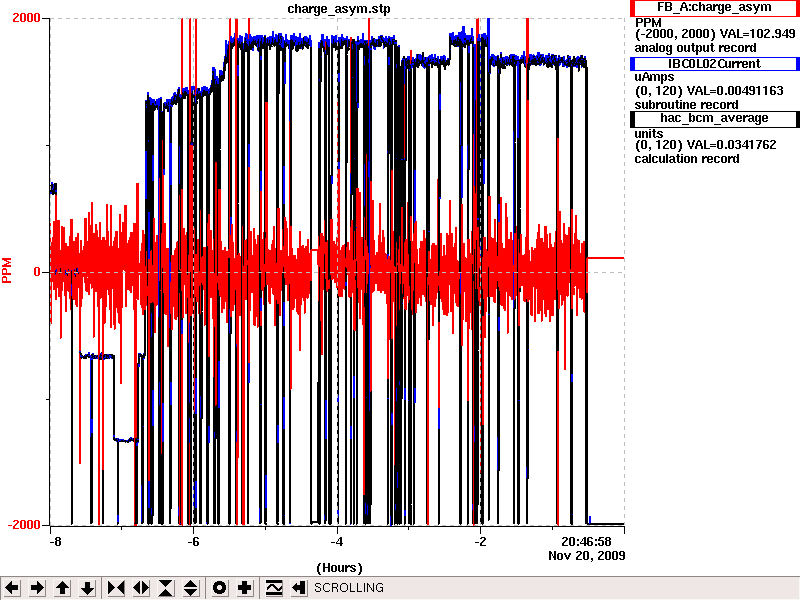Select the hac_bcm_average legend entry
Image resolution: width=800 pixels, height=600 pixels.
click(x=714, y=118)
